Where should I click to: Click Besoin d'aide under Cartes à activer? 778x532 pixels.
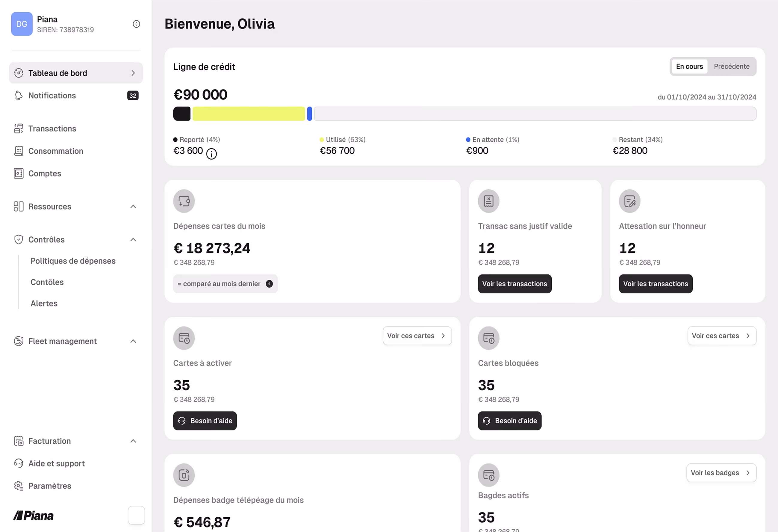[205, 421]
